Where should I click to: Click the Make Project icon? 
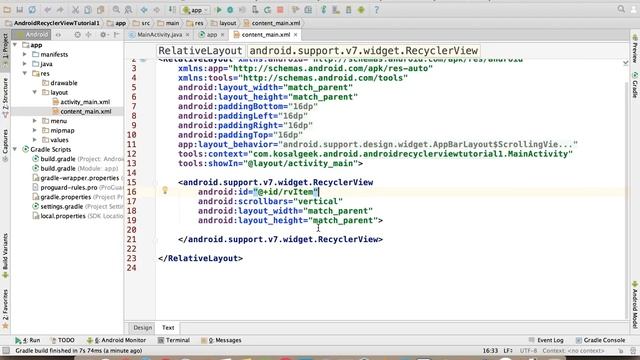pos(172,9)
